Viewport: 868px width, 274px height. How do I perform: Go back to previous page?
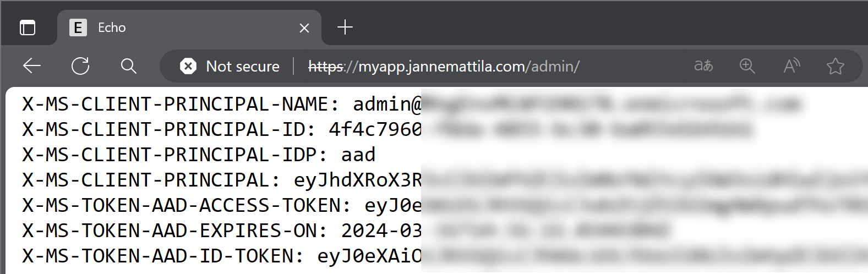[32, 66]
